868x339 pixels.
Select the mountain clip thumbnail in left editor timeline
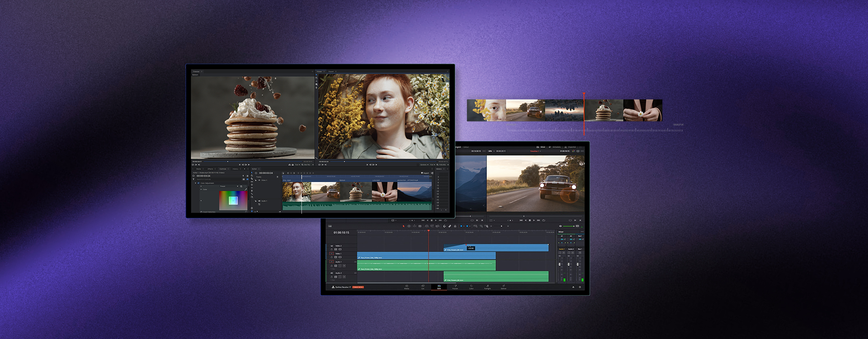[x=415, y=192]
